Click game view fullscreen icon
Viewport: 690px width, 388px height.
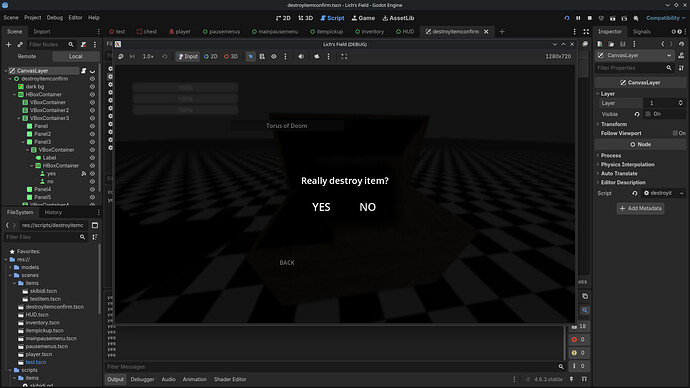point(344,56)
